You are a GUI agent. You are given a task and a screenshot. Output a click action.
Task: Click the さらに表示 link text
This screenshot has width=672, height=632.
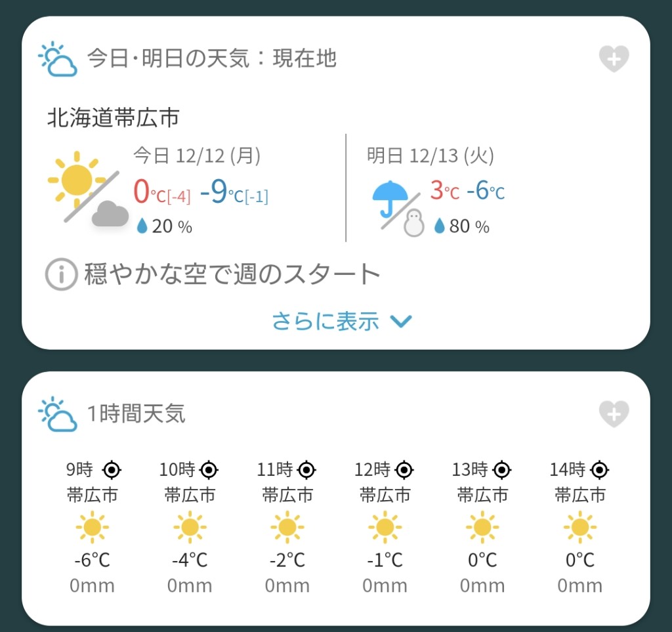(325, 321)
